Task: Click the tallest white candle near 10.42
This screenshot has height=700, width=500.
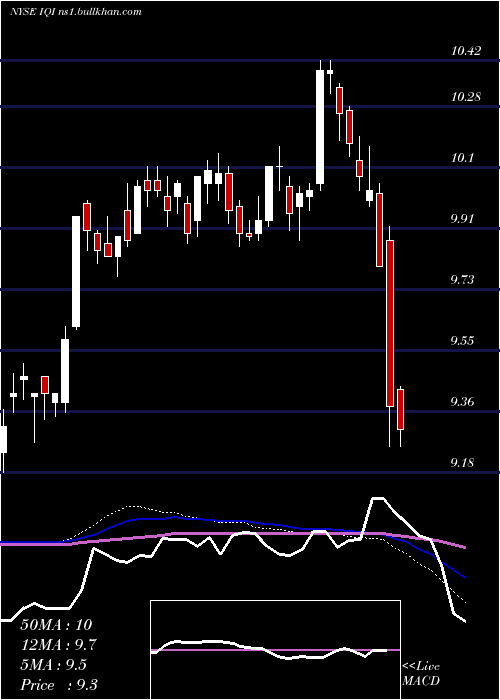Action: coord(320,127)
